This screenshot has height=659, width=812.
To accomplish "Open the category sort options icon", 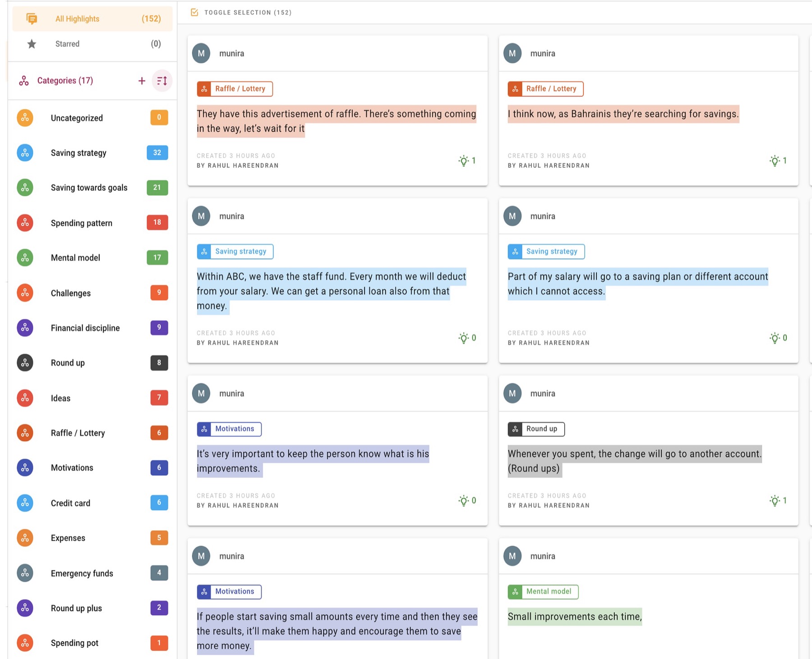I will coord(162,81).
